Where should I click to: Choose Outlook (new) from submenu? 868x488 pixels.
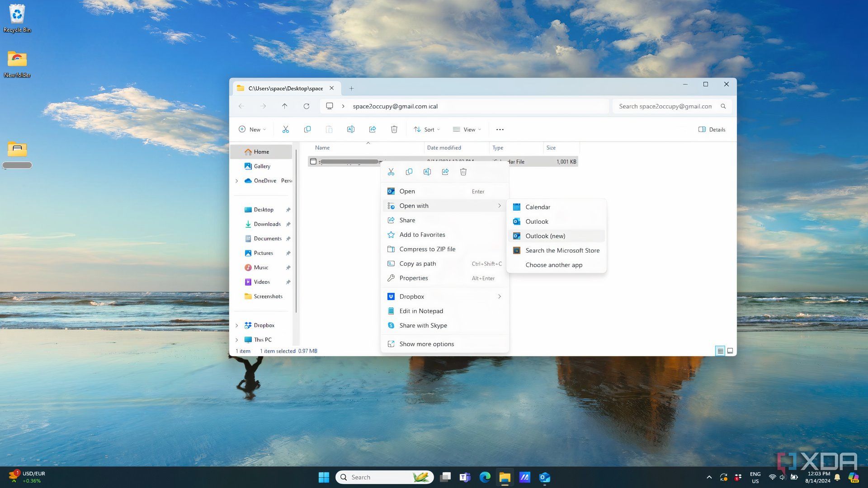coord(557,236)
